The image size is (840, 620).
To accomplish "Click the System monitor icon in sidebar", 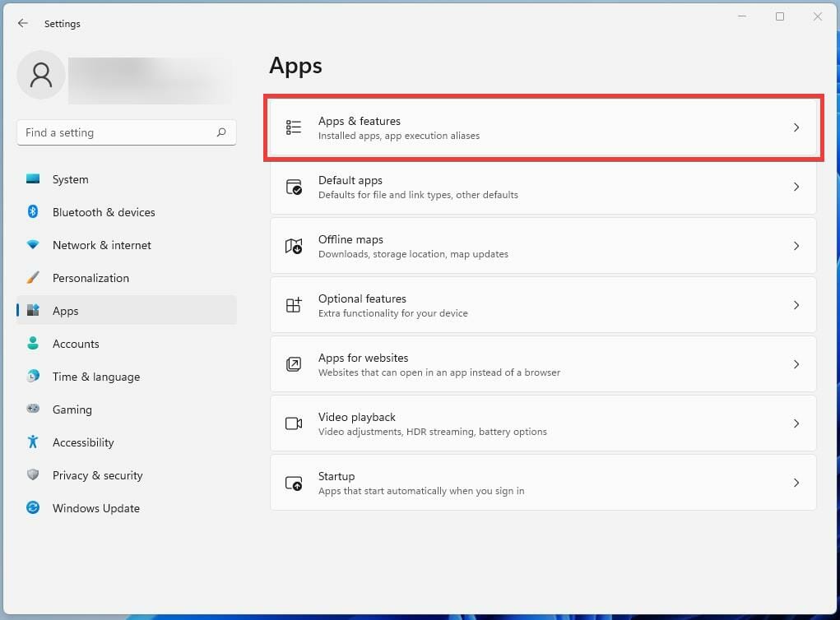I will point(33,179).
